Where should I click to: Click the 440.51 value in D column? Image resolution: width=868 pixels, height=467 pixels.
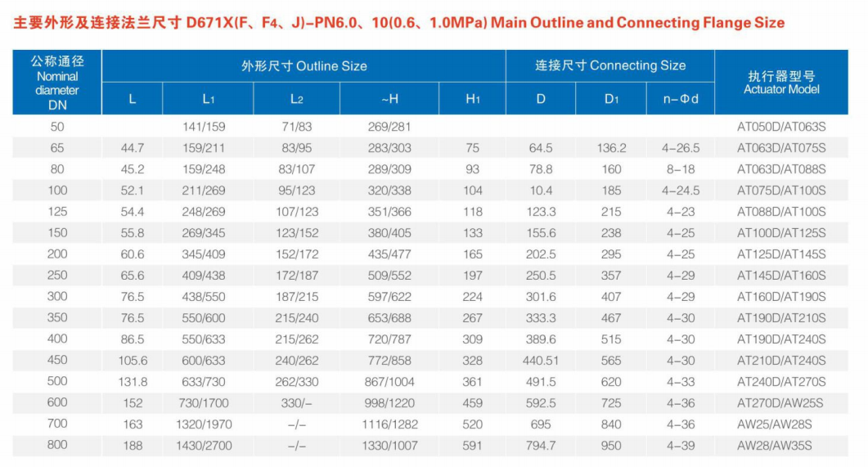(x=541, y=361)
